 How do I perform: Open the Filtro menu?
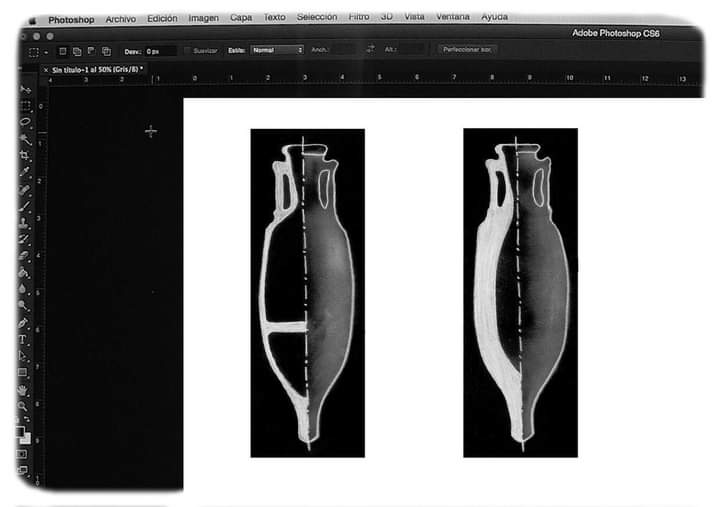point(359,17)
